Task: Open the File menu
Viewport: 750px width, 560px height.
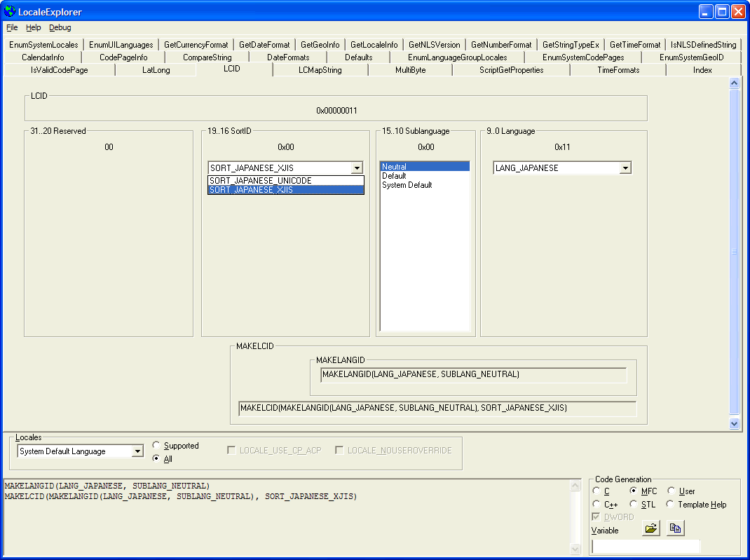Action: (x=12, y=28)
